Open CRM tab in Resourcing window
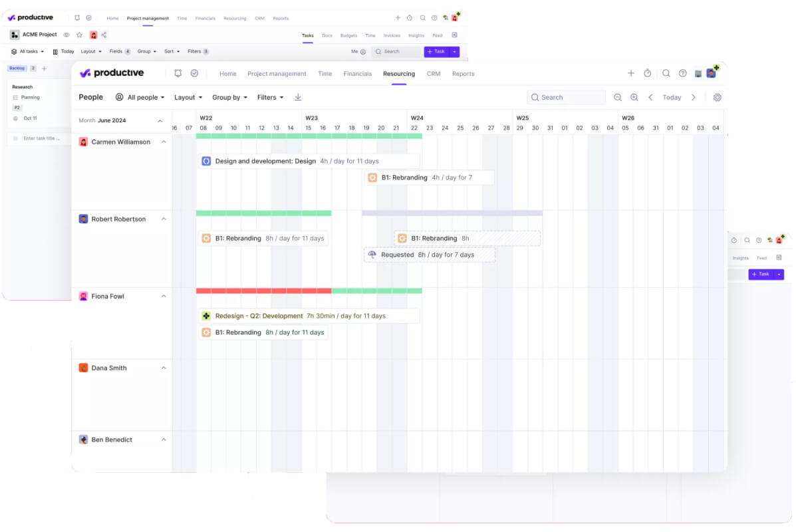Viewport: 796px width, 532px height. [x=434, y=74]
